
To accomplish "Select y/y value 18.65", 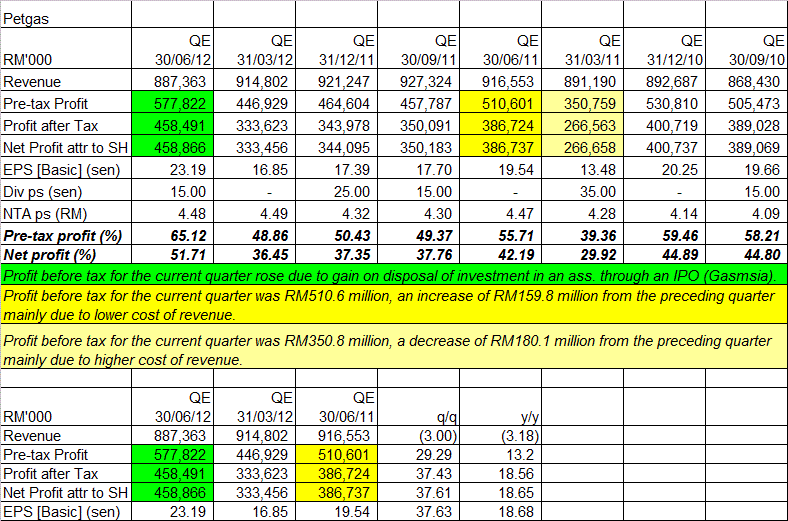I will 501,493.
